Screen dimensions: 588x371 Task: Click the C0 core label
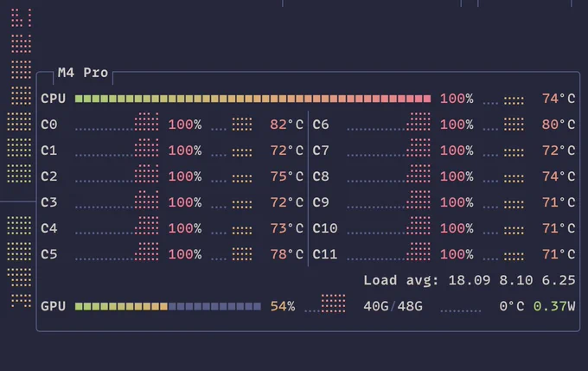pyautogui.click(x=49, y=125)
